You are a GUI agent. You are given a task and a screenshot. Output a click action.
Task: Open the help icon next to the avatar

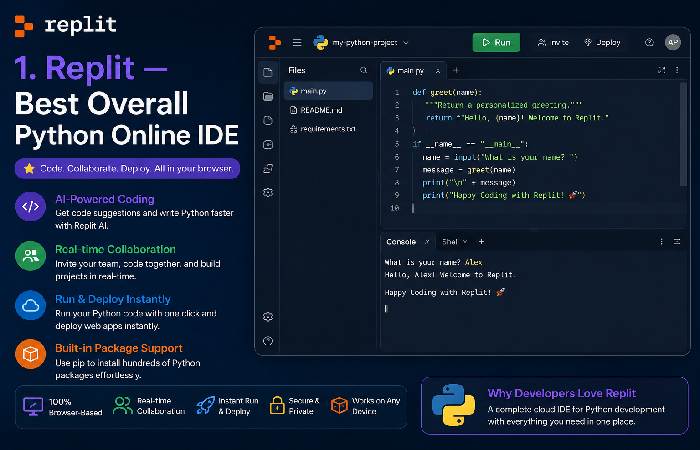(x=649, y=42)
